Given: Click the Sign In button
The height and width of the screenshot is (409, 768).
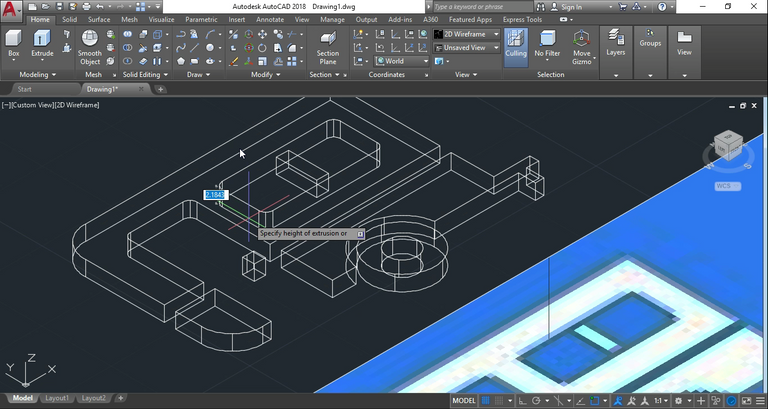Looking at the screenshot, I should [x=572, y=7].
